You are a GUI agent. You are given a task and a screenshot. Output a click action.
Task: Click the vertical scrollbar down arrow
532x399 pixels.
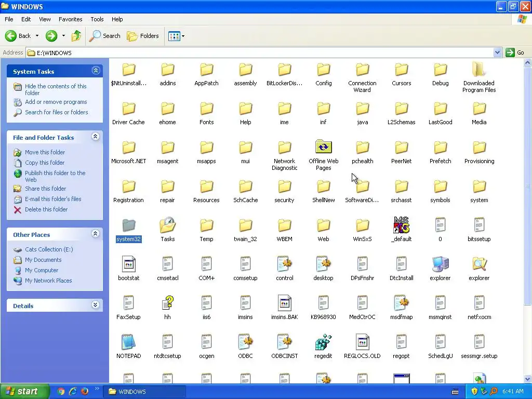(x=528, y=379)
